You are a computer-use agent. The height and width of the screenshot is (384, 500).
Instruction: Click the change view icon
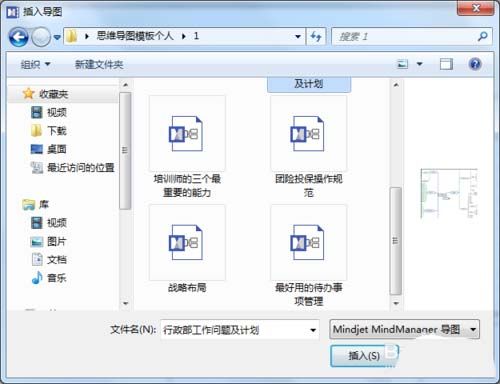[403, 64]
